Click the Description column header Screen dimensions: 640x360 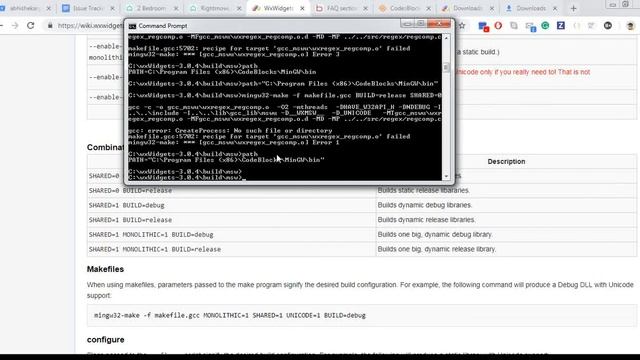pos(506,162)
